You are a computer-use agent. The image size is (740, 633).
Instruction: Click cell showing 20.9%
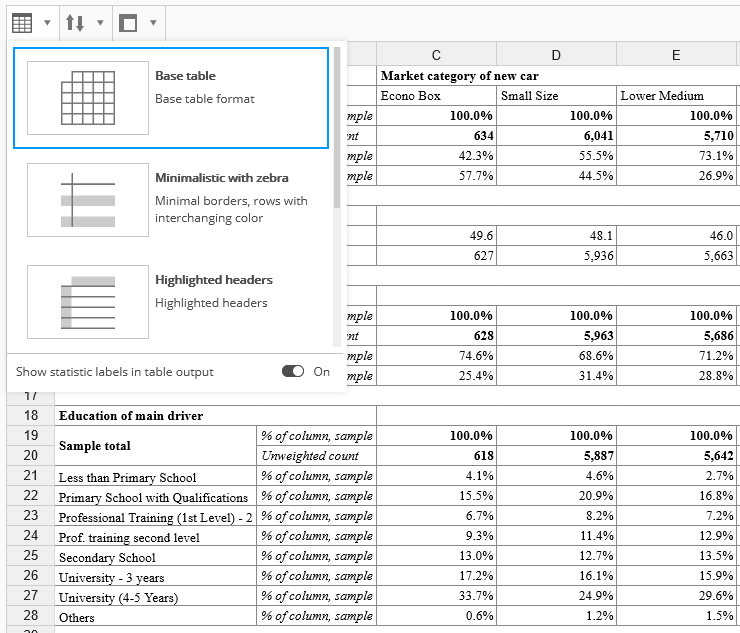click(556, 496)
